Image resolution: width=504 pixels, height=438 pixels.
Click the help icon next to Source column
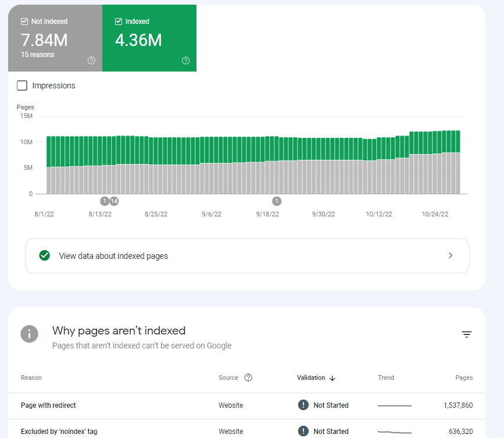(x=248, y=378)
